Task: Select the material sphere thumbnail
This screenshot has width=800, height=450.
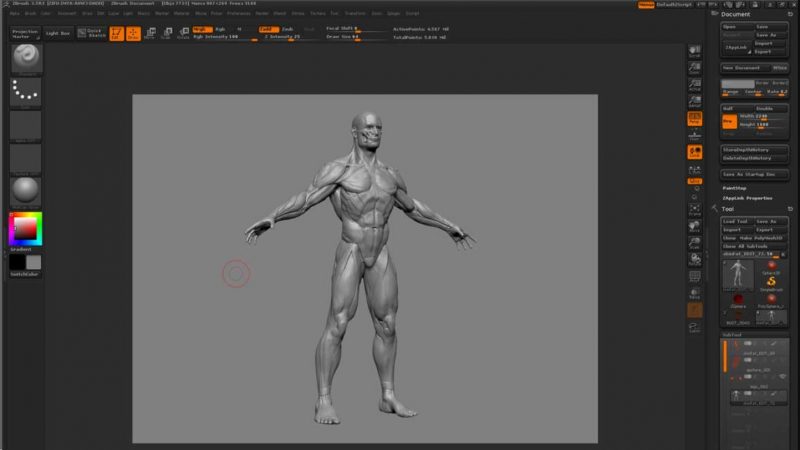Action: coord(26,190)
